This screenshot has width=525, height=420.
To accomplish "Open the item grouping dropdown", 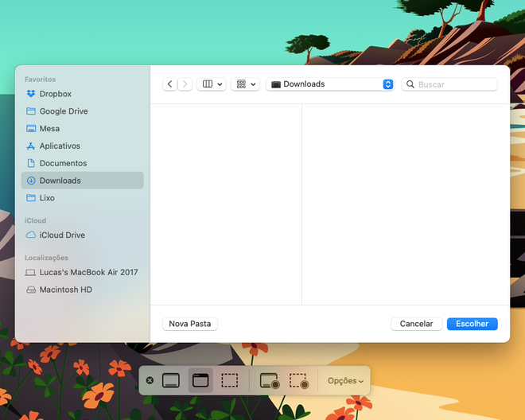I will [246, 84].
